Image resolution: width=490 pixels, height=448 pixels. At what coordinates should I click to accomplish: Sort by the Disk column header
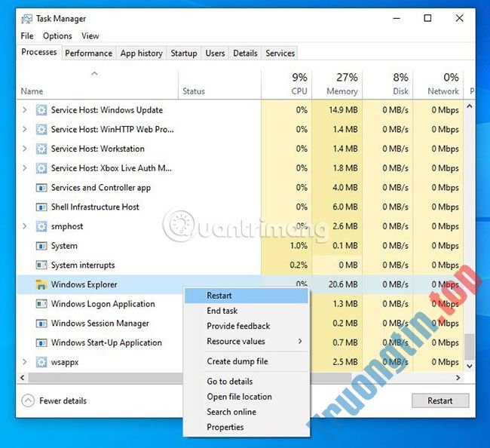[x=387, y=84]
